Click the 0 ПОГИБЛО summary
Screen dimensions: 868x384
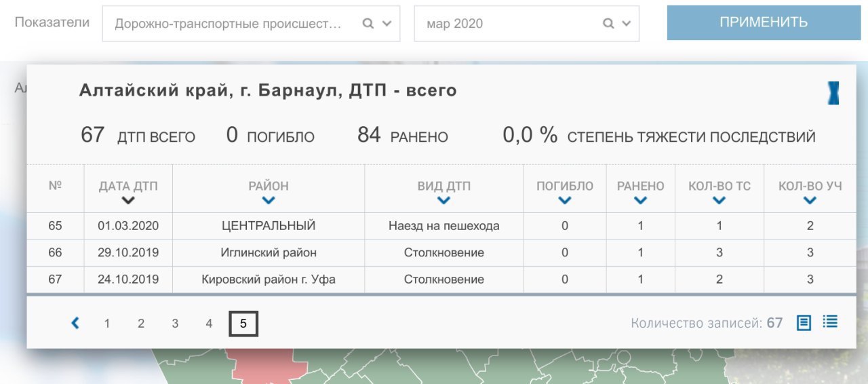(x=271, y=136)
